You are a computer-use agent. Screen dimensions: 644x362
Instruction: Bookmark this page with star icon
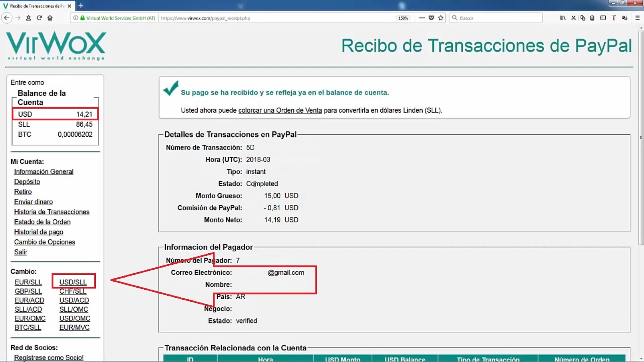[441, 18]
